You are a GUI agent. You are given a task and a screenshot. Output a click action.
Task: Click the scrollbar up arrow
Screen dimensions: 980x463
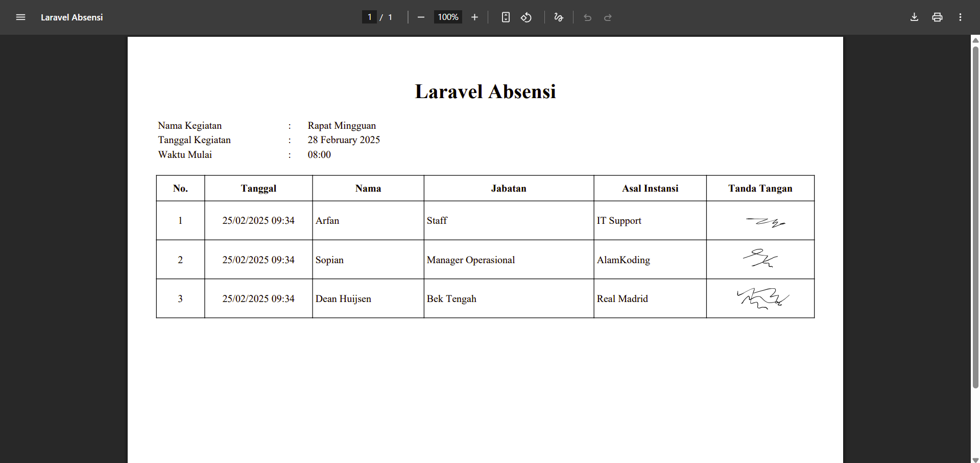tap(975, 40)
